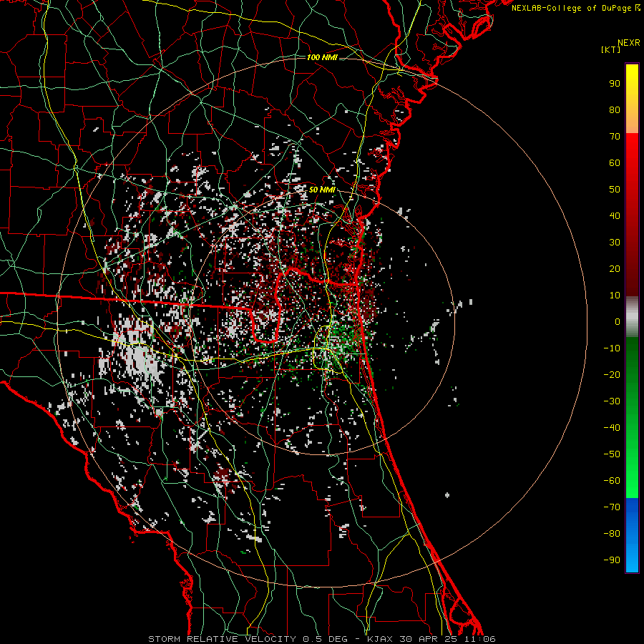644x644 pixels.
Task: Click the 0.5 DEG elevation text
Action: tap(326, 639)
